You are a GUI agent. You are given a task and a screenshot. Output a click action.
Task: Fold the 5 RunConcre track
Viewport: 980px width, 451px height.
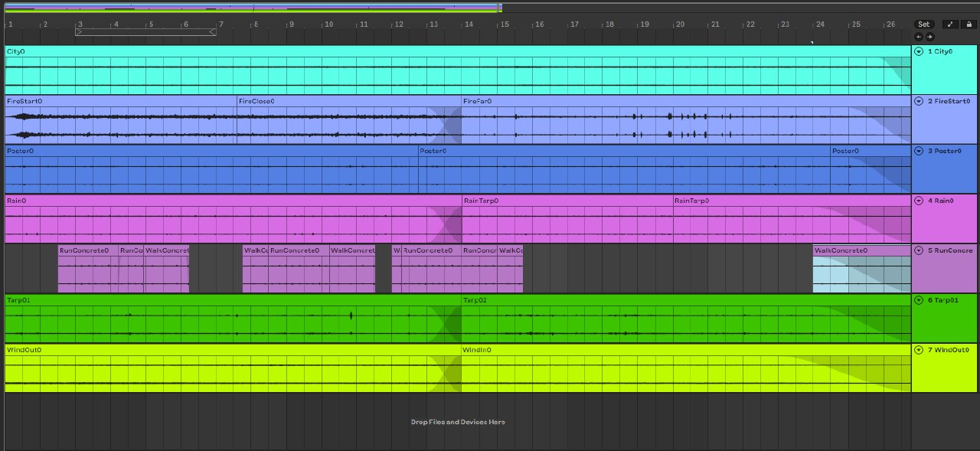tap(920, 250)
